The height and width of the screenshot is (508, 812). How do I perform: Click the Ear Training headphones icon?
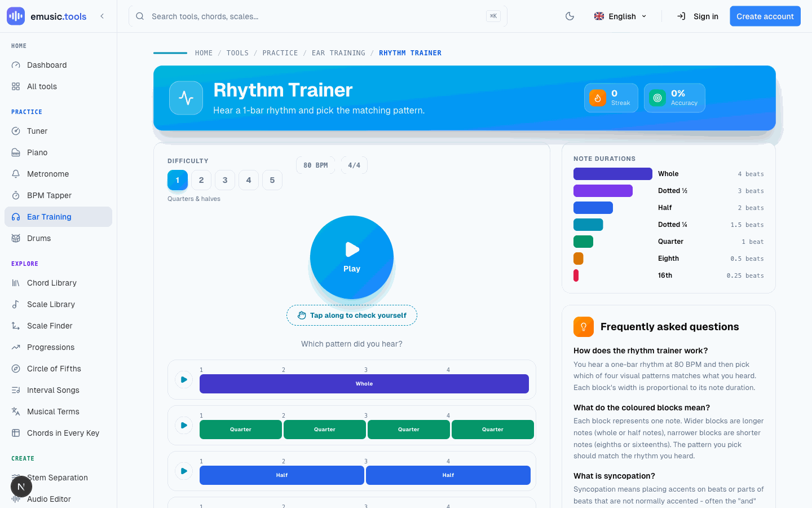tap(16, 217)
